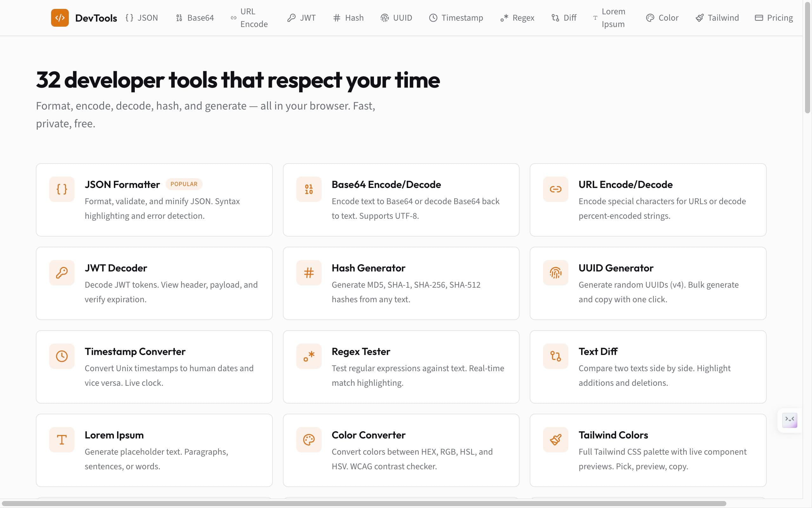
Task: Click the vertical page scrollbar thumb
Action: tap(807, 57)
